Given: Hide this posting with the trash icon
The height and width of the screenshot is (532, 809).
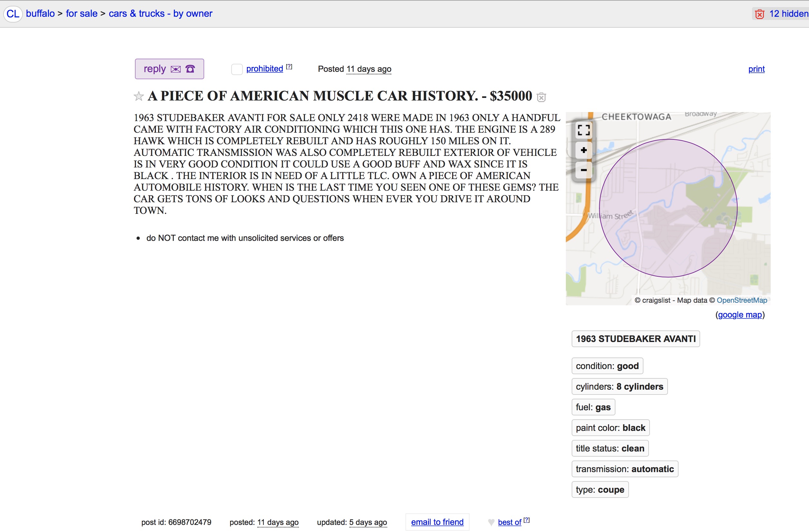Looking at the screenshot, I should point(541,98).
